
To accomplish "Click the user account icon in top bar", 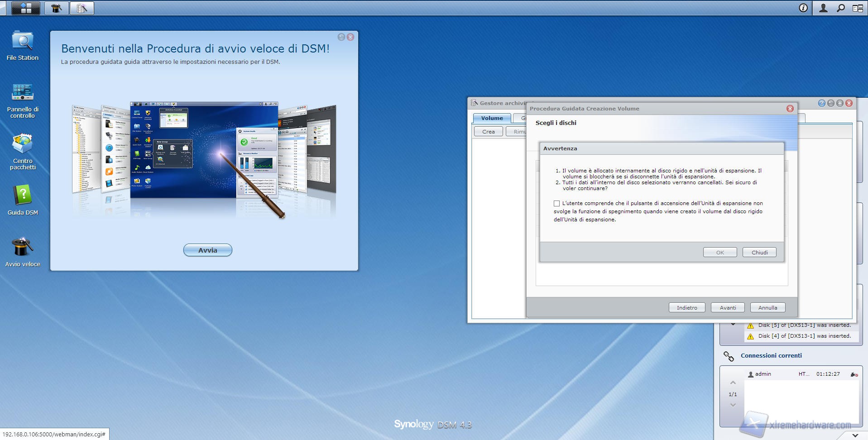I will (823, 8).
